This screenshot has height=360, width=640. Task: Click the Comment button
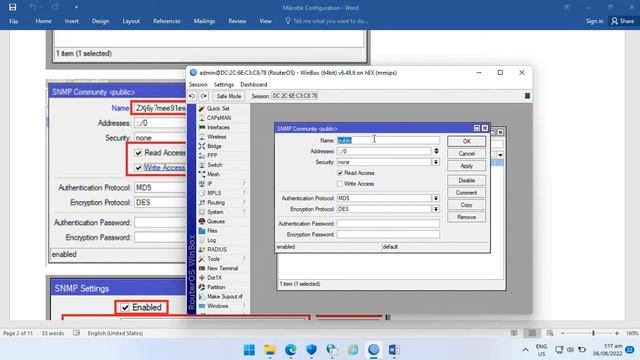tap(467, 193)
